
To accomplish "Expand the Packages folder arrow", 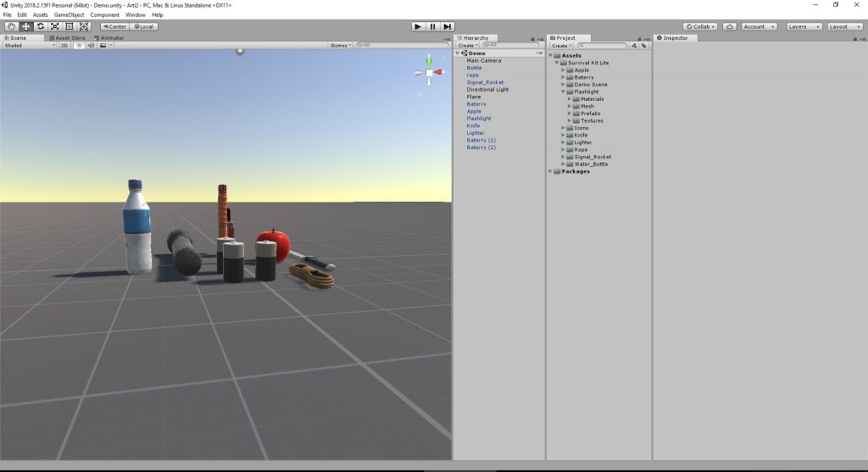I will pyautogui.click(x=551, y=171).
